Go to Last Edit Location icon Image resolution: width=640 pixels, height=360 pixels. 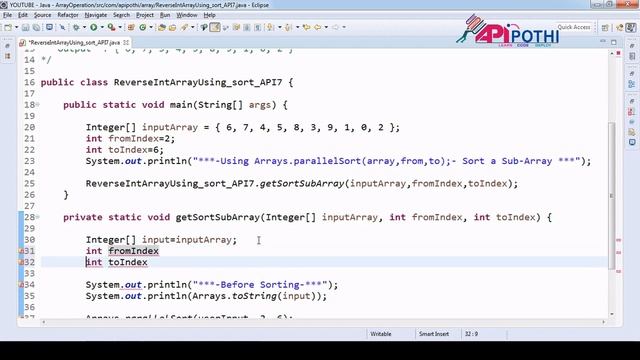point(307,27)
